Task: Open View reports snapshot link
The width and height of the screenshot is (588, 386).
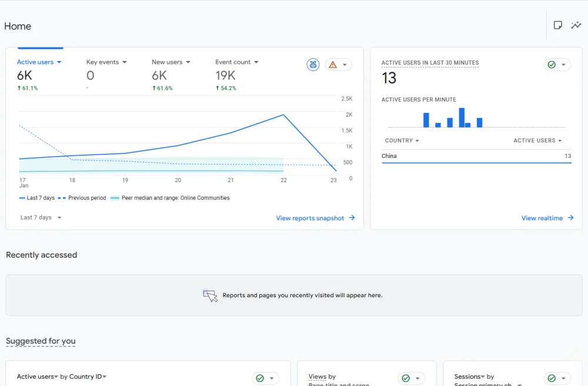Action: 315,218
